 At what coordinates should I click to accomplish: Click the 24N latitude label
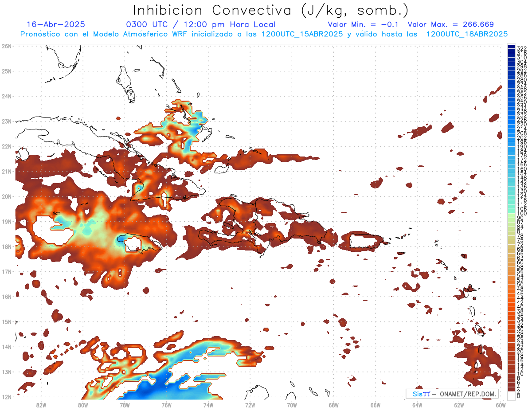pyautogui.click(x=6, y=96)
